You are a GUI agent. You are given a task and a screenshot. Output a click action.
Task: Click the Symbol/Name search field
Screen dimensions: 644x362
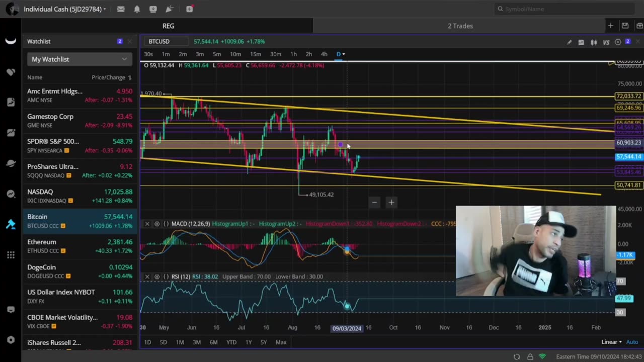coord(565,9)
